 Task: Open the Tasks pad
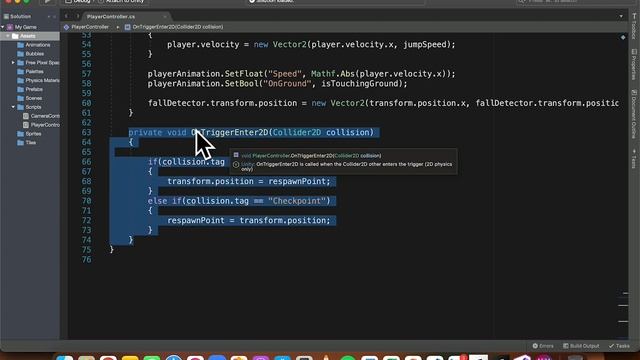(x=619, y=346)
